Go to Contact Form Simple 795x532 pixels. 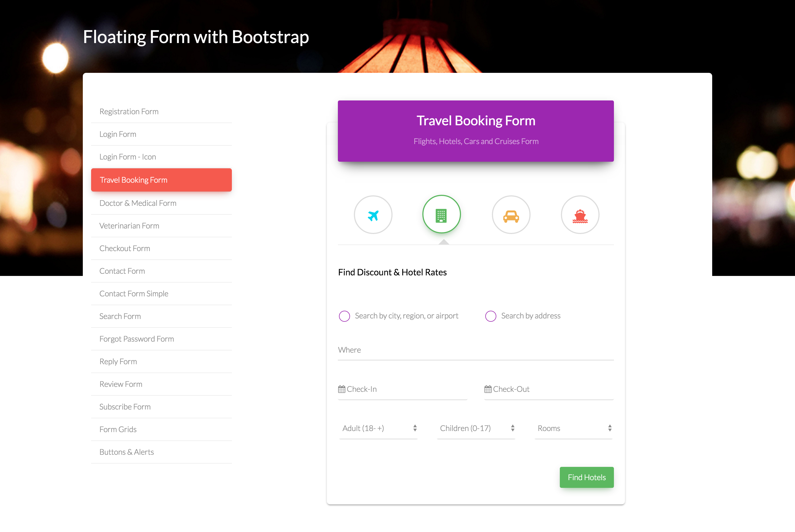click(161, 294)
